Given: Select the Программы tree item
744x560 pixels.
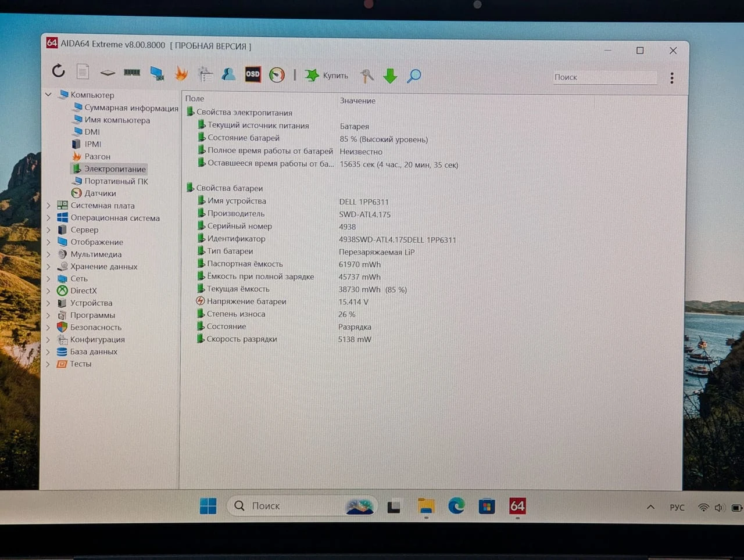Looking at the screenshot, I should point(92,315).
